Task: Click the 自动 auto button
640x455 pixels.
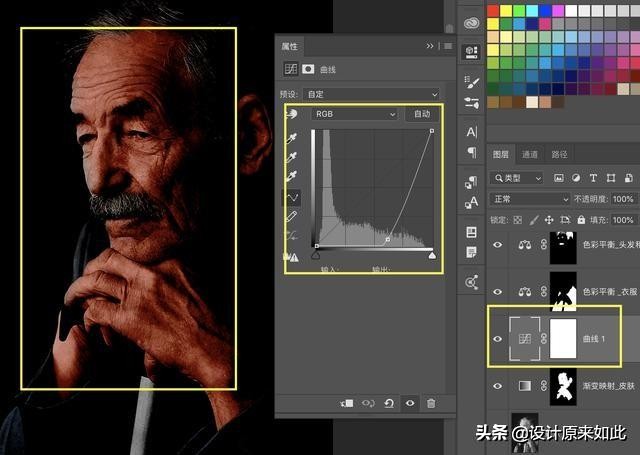Action: pos(422,114)
